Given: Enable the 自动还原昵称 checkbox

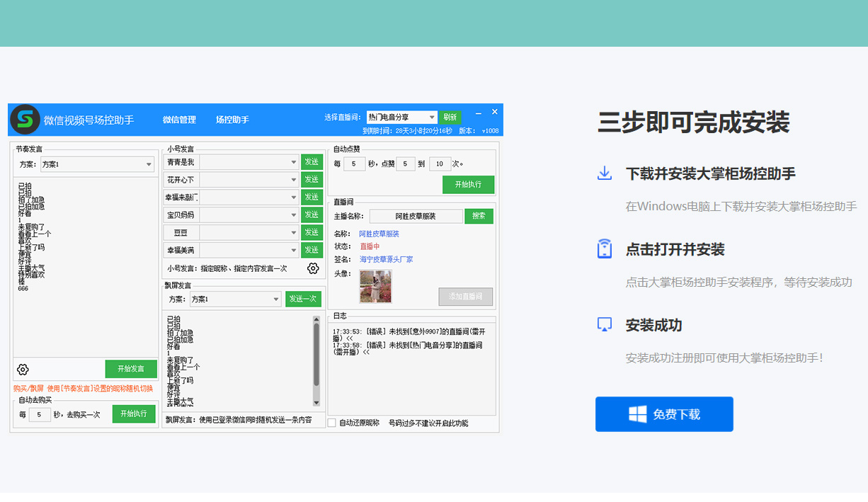Looking at the screenshot, I should point(331,423).
